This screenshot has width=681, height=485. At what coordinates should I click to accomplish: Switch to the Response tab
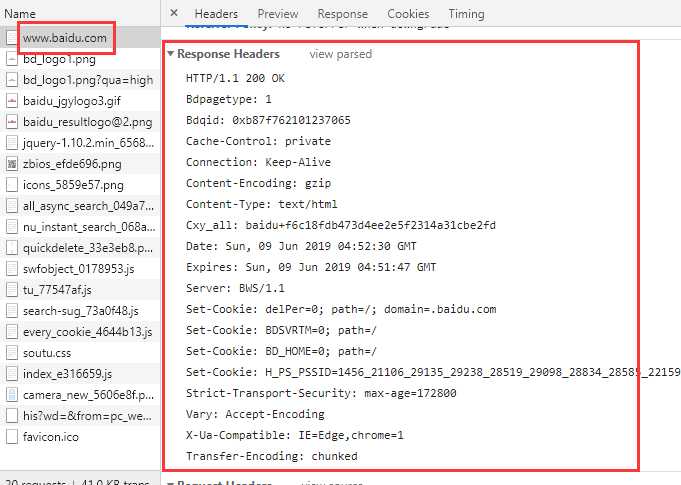(342, 14)
